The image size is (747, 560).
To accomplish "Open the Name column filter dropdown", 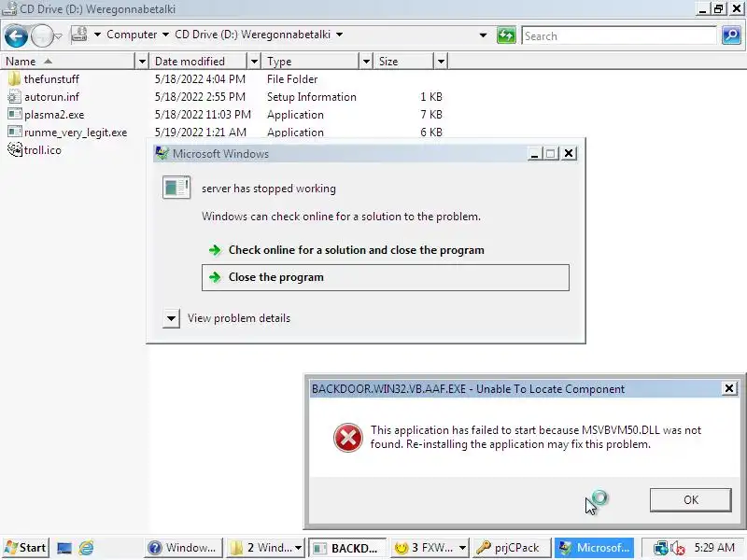I will point(142,62).
